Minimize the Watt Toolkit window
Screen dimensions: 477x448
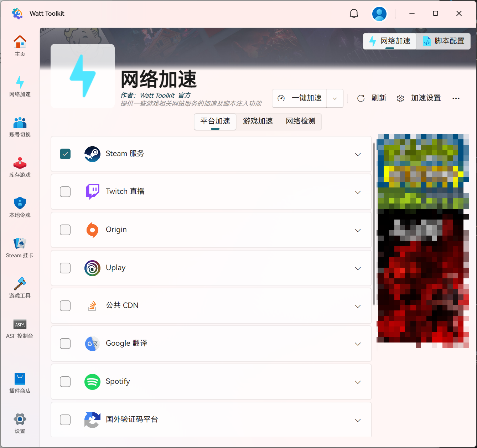pos(412,14)
